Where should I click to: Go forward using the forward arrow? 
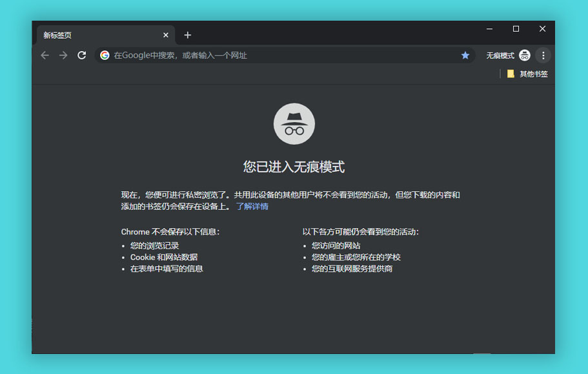click(x=63, y=55)
